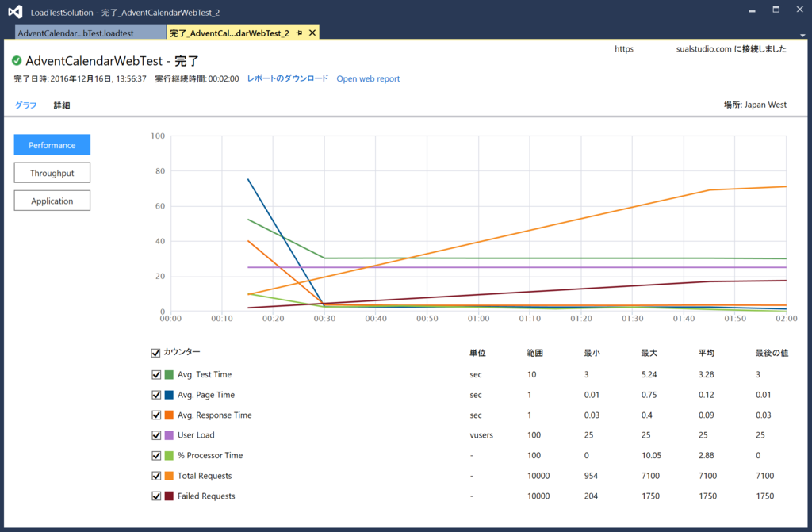Uncheck the Avg. Test Time counter
812x532 pixels.
click(156, 374)
